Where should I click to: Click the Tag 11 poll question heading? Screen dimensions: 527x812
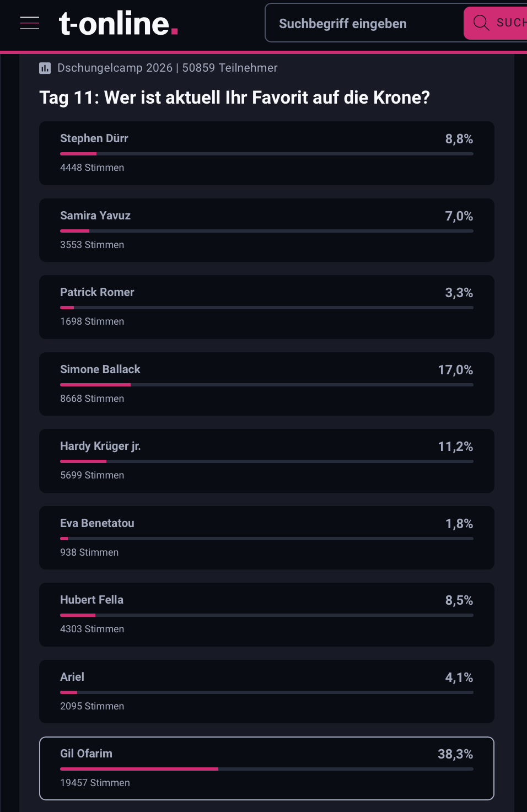[x=234, y=98]
